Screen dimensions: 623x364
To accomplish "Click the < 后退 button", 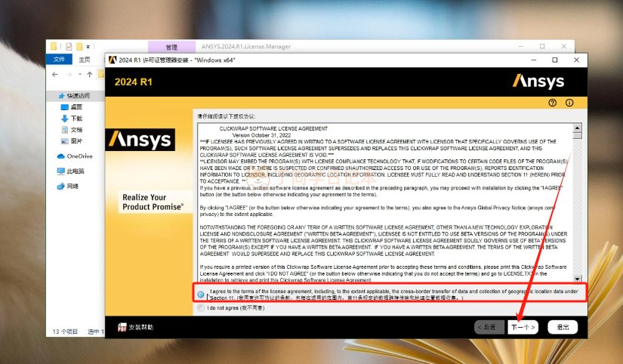I will (489, 327).
